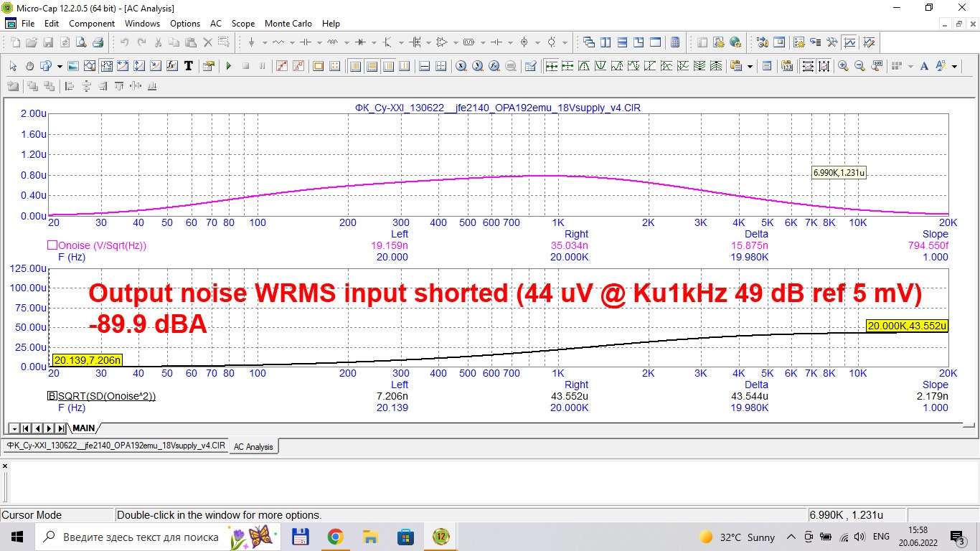
Task: Cascade windows with the cascade icon
Action: [588, 42]
